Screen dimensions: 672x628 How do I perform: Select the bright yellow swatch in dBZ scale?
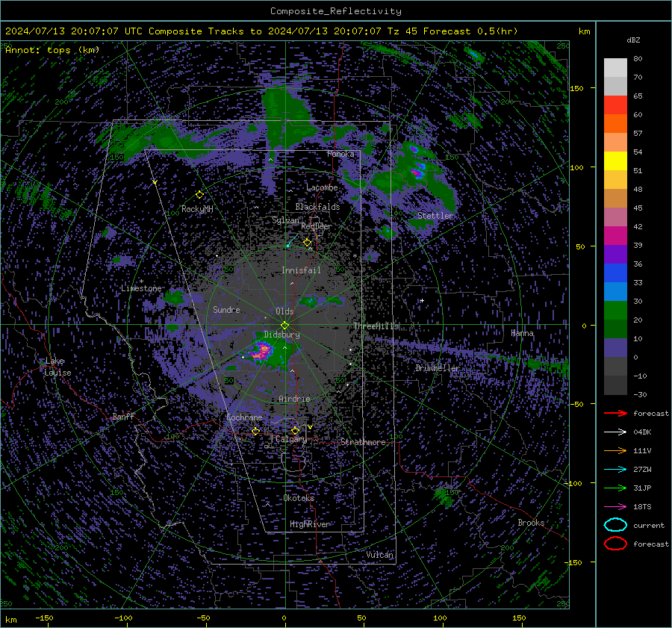click(615, 161)
